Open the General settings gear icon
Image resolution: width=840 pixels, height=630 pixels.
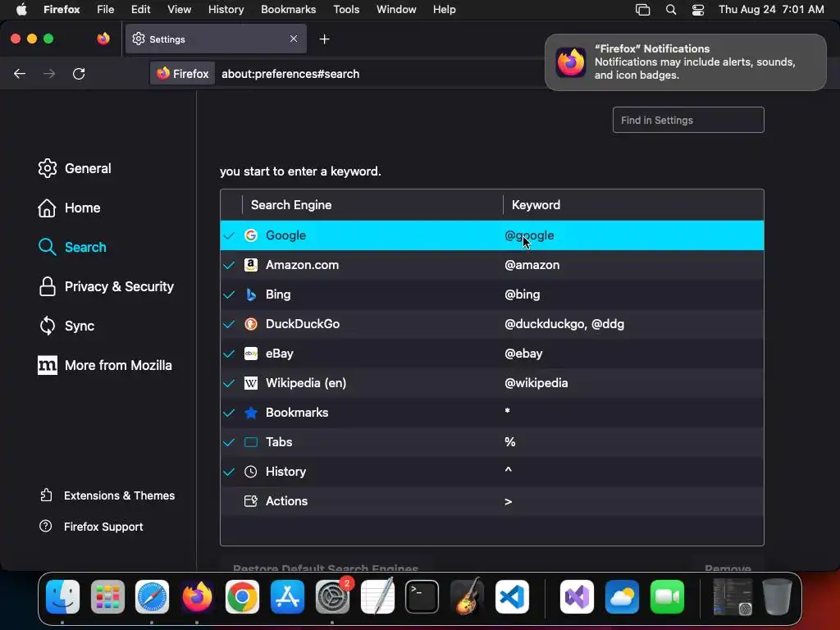coord(47,168)
